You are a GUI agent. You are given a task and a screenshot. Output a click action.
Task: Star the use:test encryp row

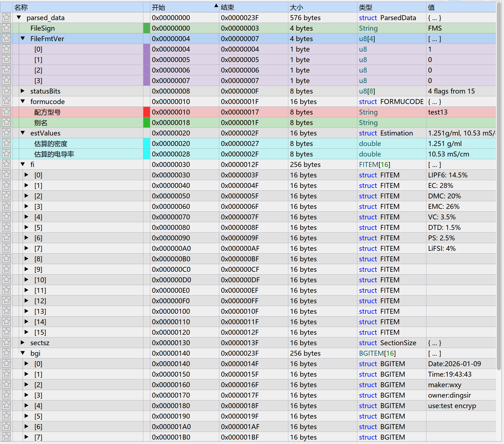(x=6, y=406)
